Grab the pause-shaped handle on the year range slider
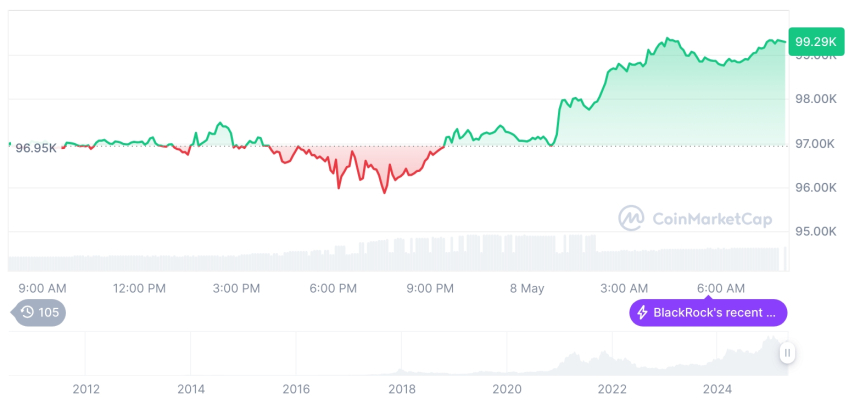The width and height of the screenshot is (860, 401). click(788, 352)
